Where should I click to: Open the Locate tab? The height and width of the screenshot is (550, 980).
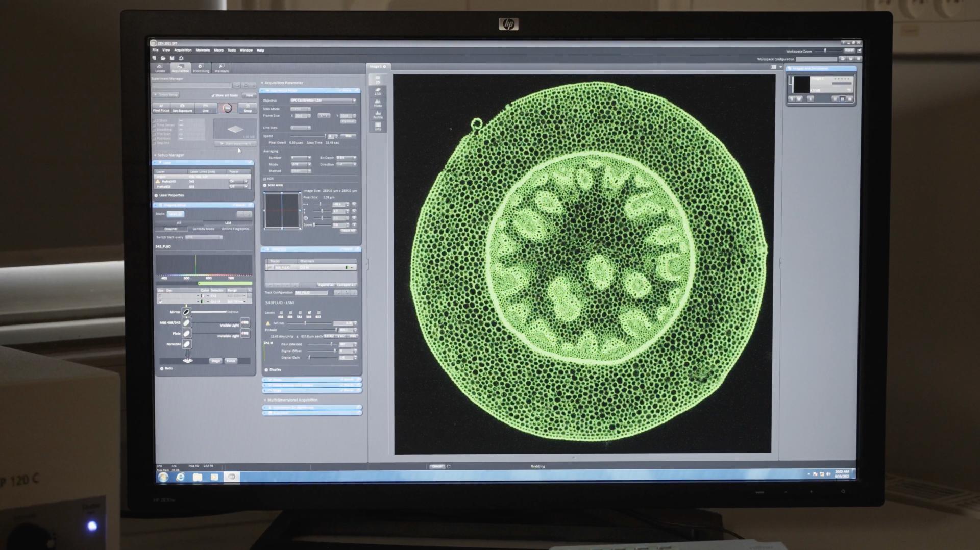[x=160, y=68]
